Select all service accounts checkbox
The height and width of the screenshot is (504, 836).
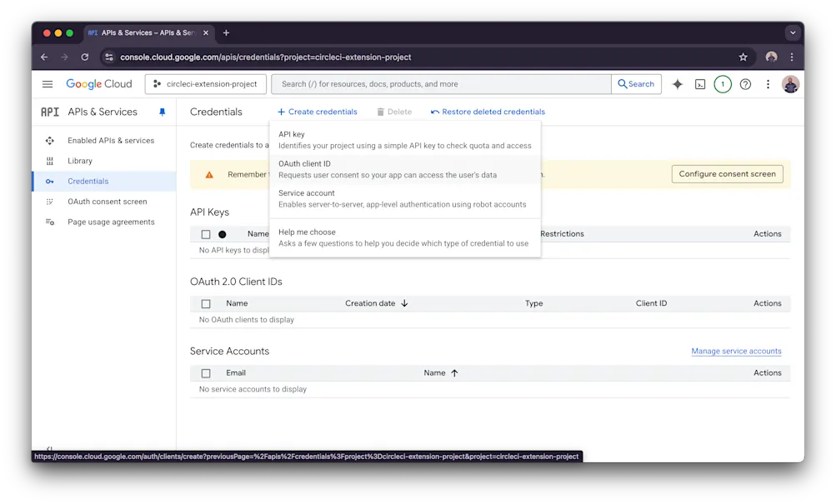coord(206,373)
